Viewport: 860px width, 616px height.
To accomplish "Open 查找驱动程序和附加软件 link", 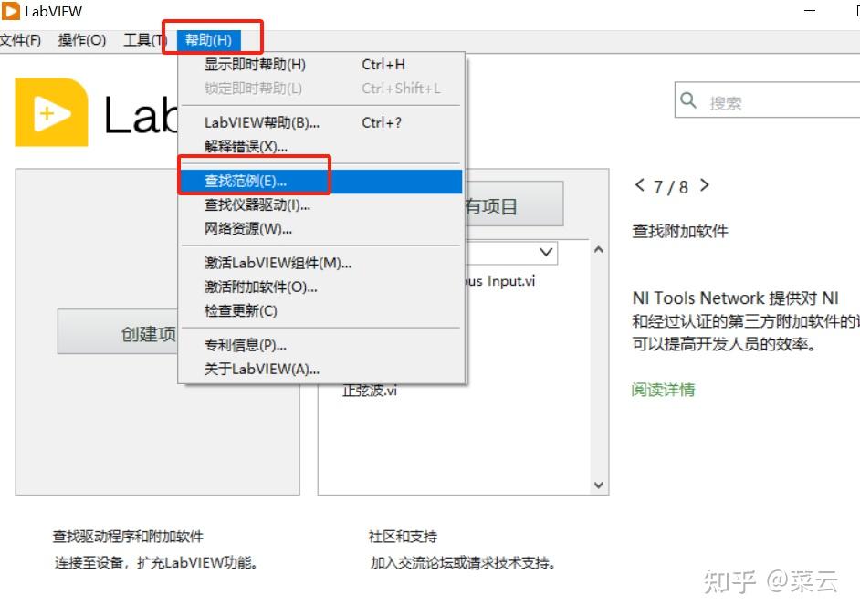I will point(128,536).
